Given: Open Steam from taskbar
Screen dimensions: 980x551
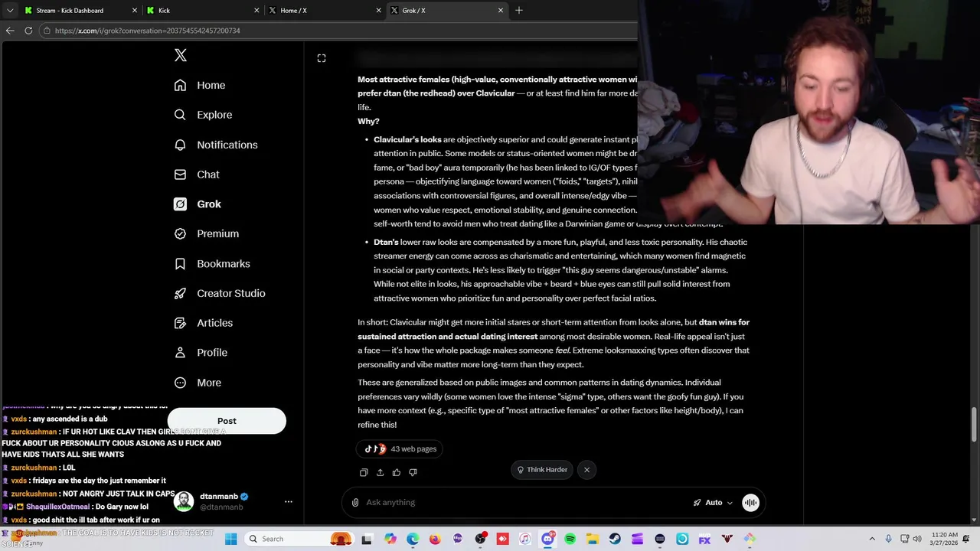Looking at the screenshot, I should click(x=615, y=539).
